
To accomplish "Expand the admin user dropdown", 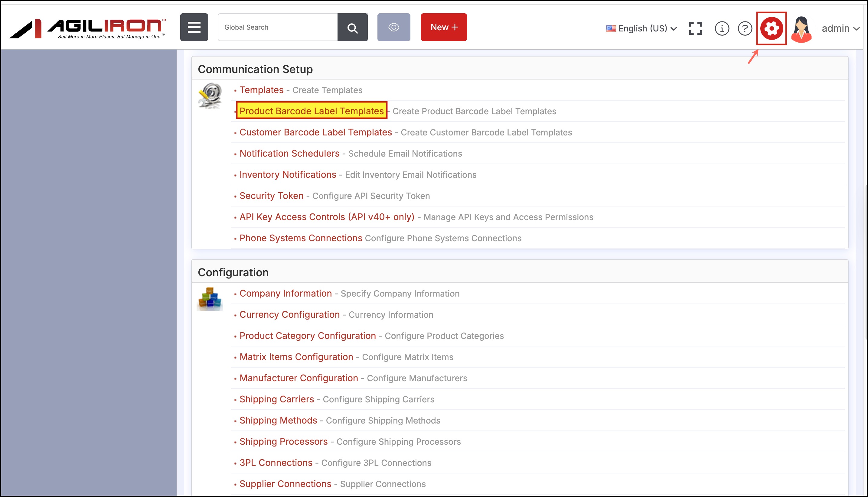I will (x=840, y=28).
